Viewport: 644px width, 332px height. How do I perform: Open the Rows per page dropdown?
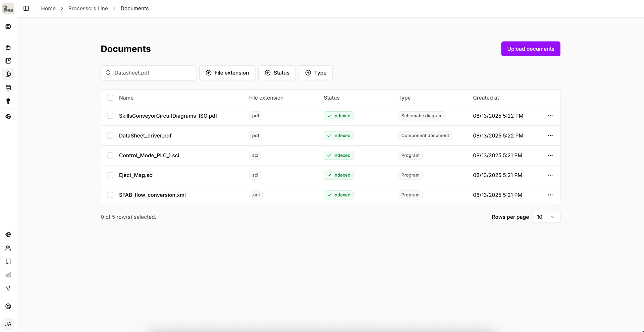click(546, 217)
